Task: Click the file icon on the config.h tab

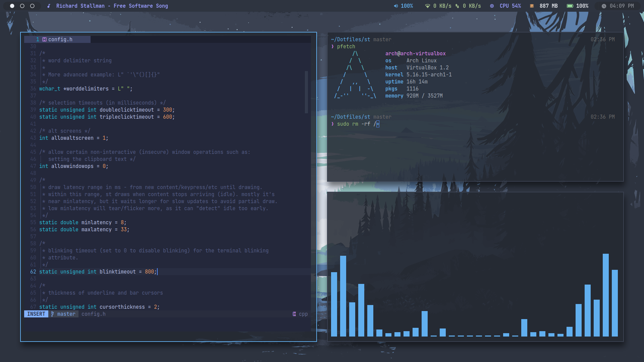Action: [45, 39]
